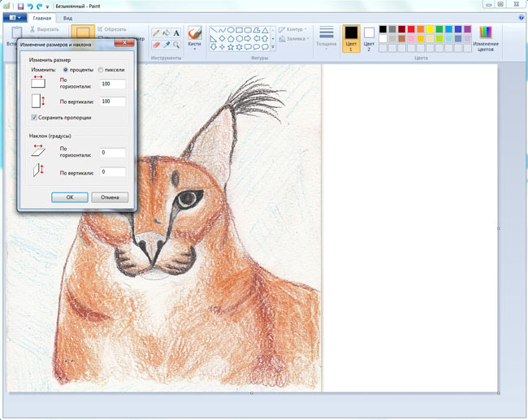Select the пиксели radio button

point(101,70)
